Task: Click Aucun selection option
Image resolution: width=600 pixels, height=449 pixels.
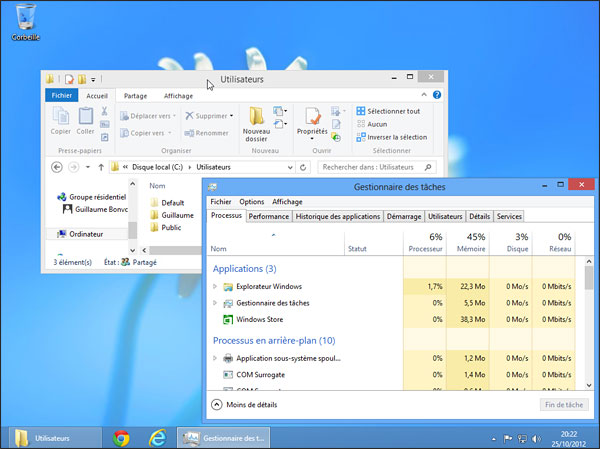Action: click(x=372, y=124)
